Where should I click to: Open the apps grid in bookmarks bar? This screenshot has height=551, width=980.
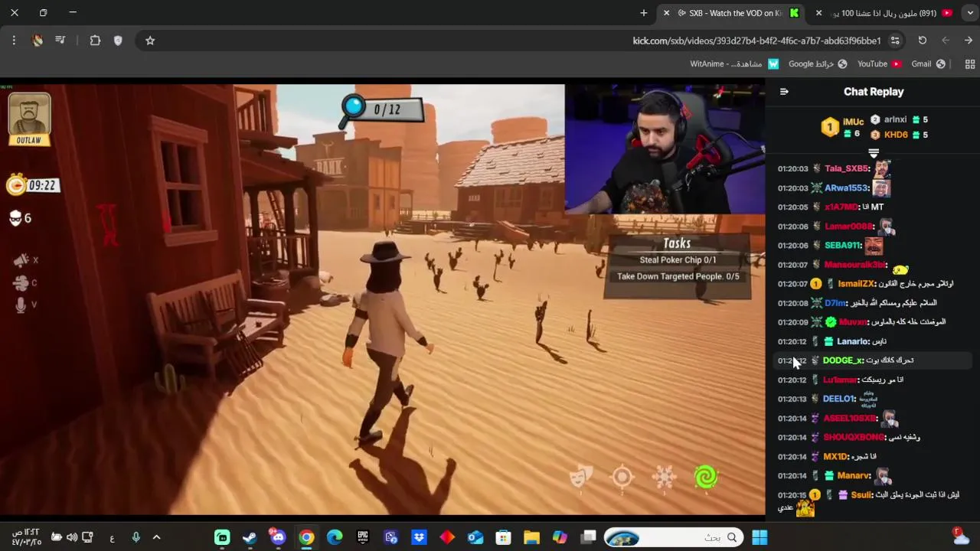[x=970, y=64]
